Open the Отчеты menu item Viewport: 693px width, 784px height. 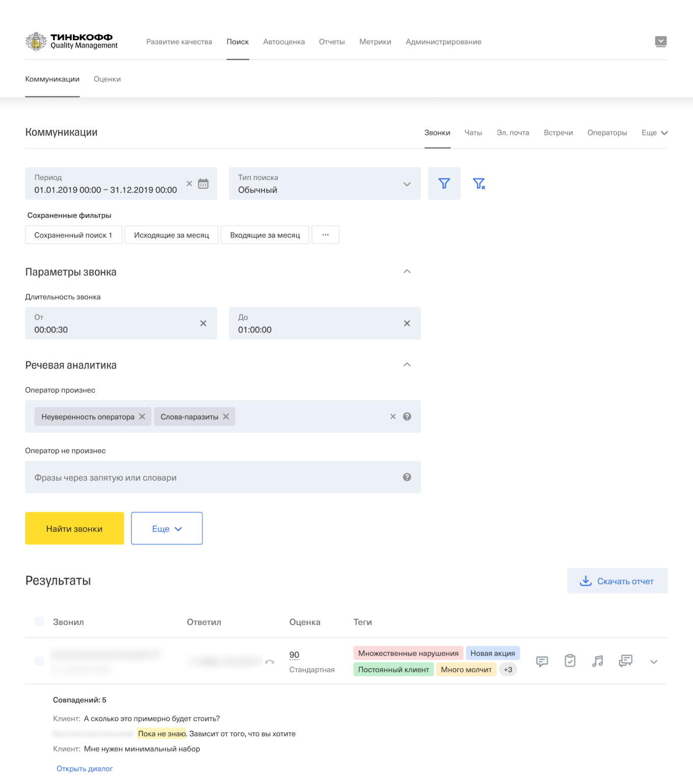click(332, 42)
